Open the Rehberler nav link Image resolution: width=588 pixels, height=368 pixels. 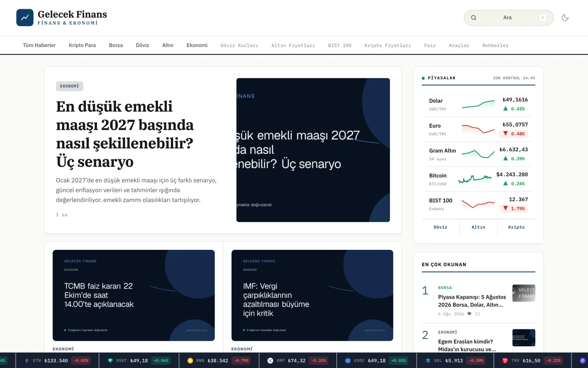point(495,46)
